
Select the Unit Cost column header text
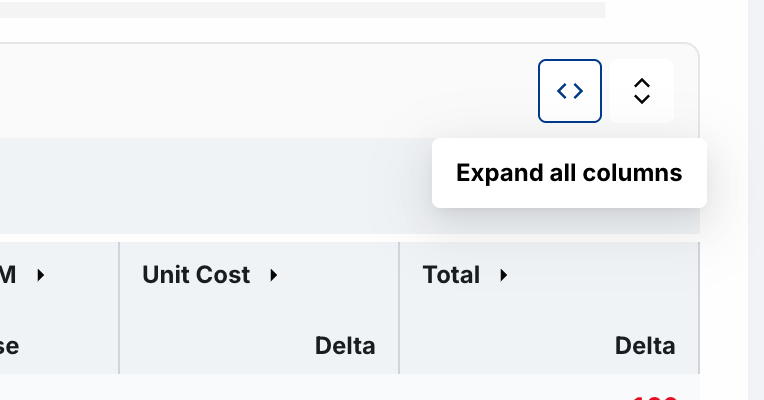(x=196, y=275)
